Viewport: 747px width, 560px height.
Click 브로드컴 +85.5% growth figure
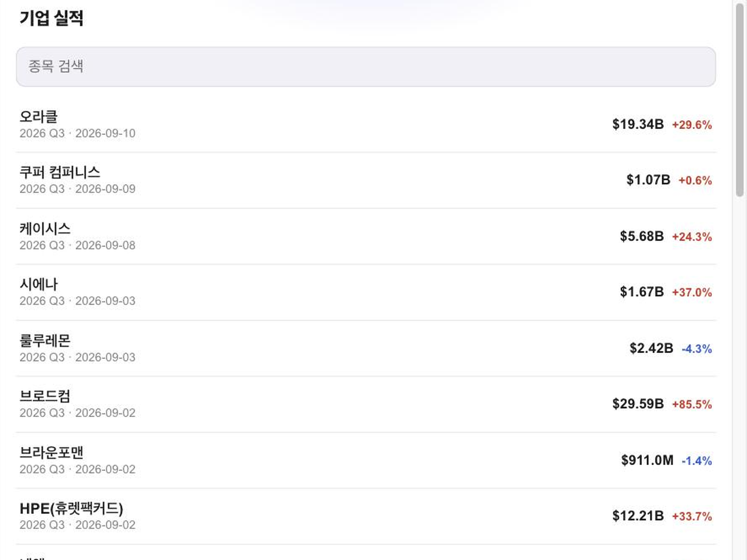pos(692,404)
